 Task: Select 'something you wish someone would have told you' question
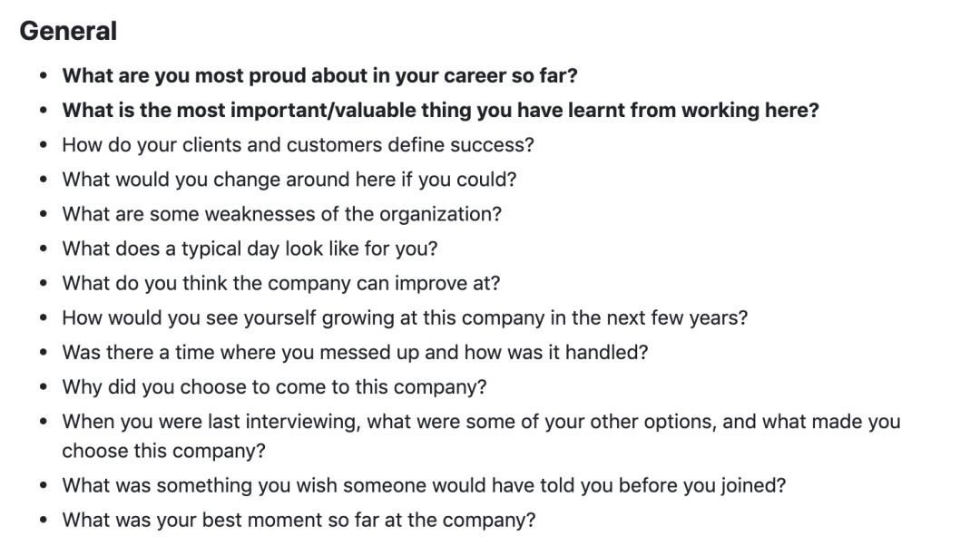424,485
